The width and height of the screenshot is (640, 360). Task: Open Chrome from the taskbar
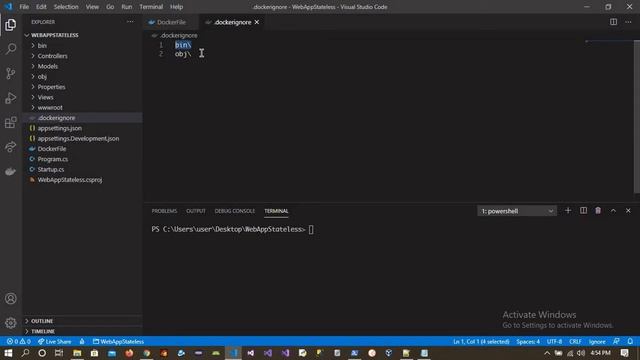147,353
